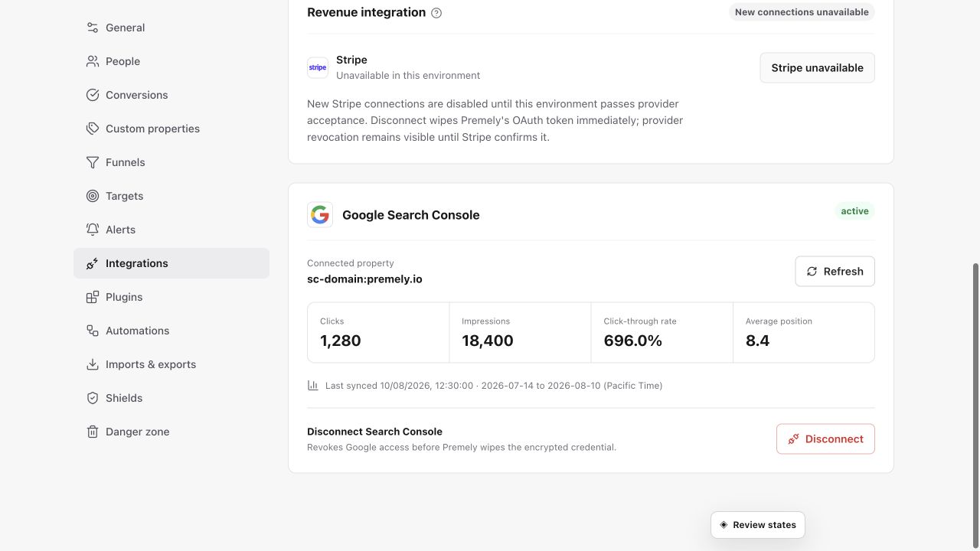
Task: Disconnect Search Console integration
Action: click(x=825, y=439)
